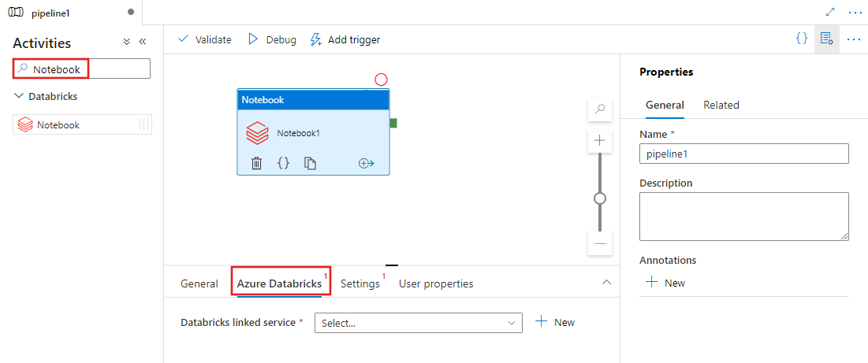Expand all activity categories
This screenshot has width=868, height=363.
(126, 43)
